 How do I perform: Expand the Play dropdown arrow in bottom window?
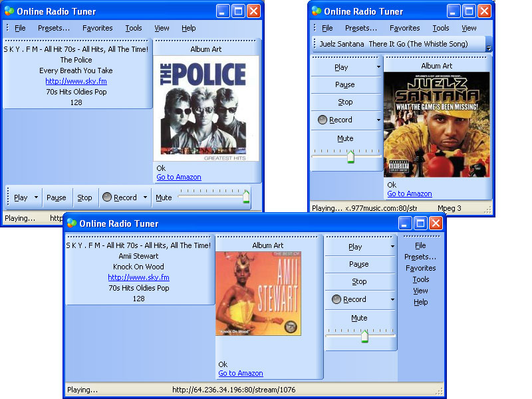point(392,247)
